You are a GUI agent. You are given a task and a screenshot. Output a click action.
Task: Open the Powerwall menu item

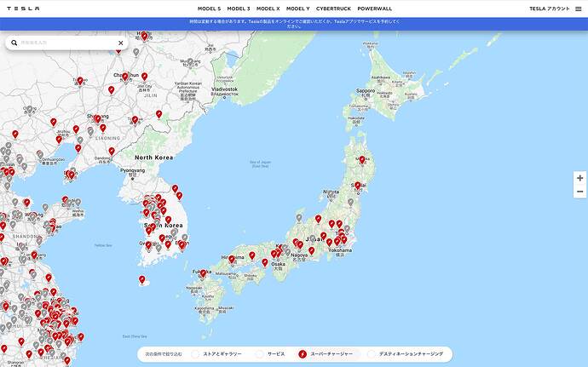[x=374, y=9]
